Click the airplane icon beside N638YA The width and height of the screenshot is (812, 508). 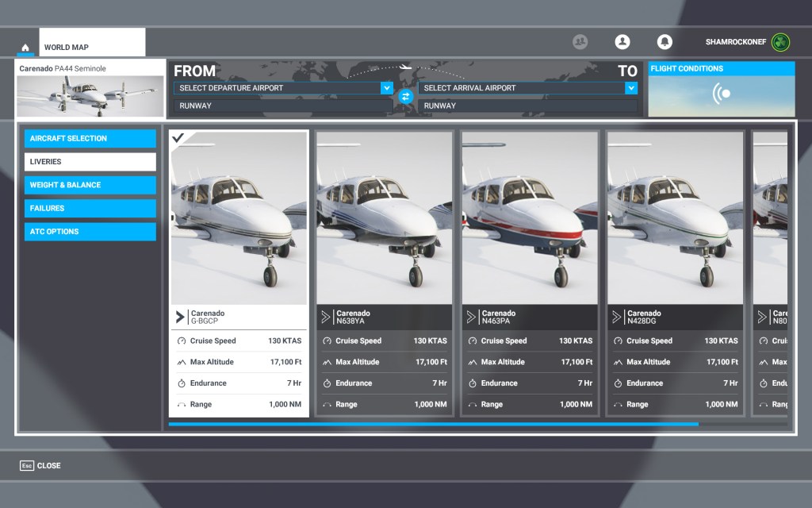325,317
